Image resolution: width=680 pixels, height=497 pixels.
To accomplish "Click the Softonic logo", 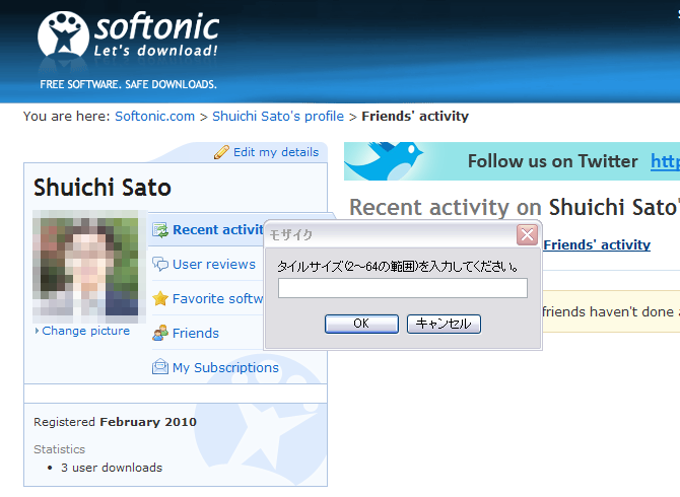I will [x=128, y=35].
